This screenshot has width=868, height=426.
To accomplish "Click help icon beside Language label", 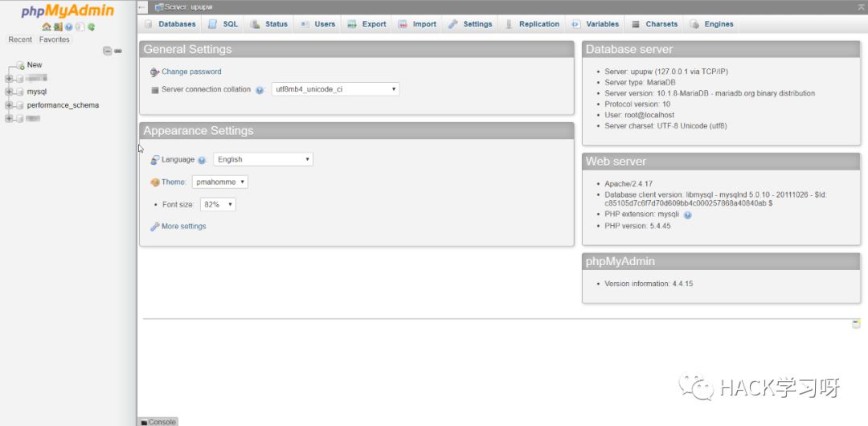I will pyautogui.click(x=202, y=160).
